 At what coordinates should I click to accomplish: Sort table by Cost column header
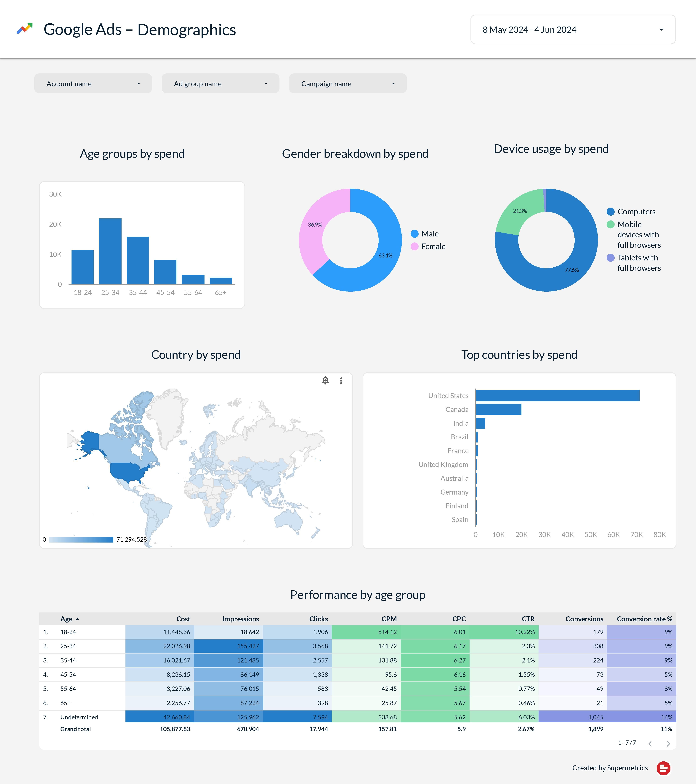(x=183, y=619)
